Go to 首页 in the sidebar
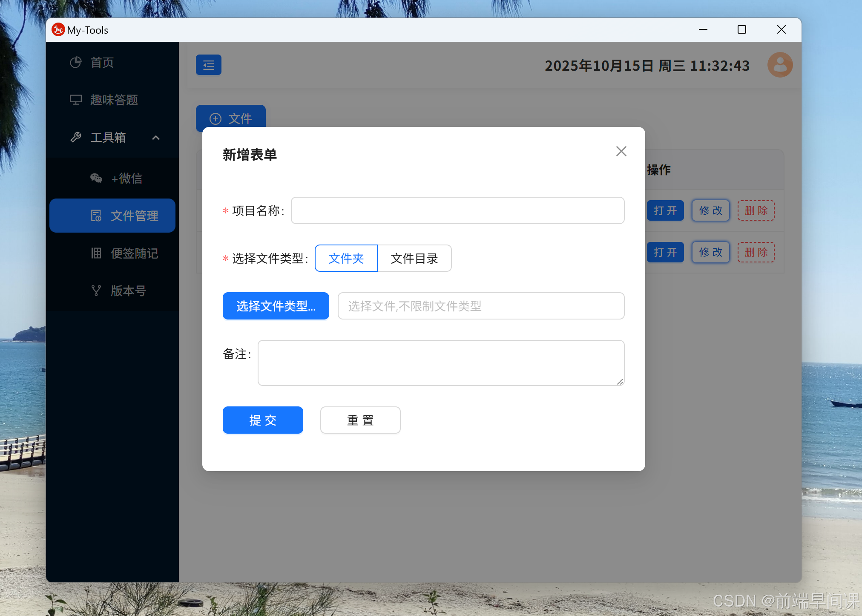 pyautogui.click(x=112, y=62)
